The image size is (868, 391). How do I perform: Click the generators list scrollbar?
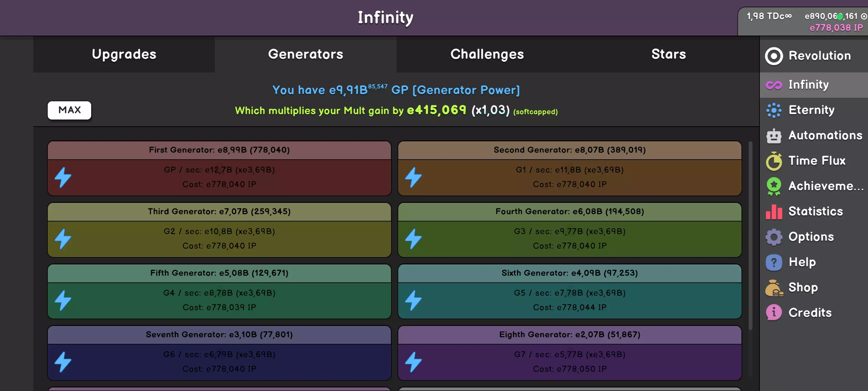(750, 236)
